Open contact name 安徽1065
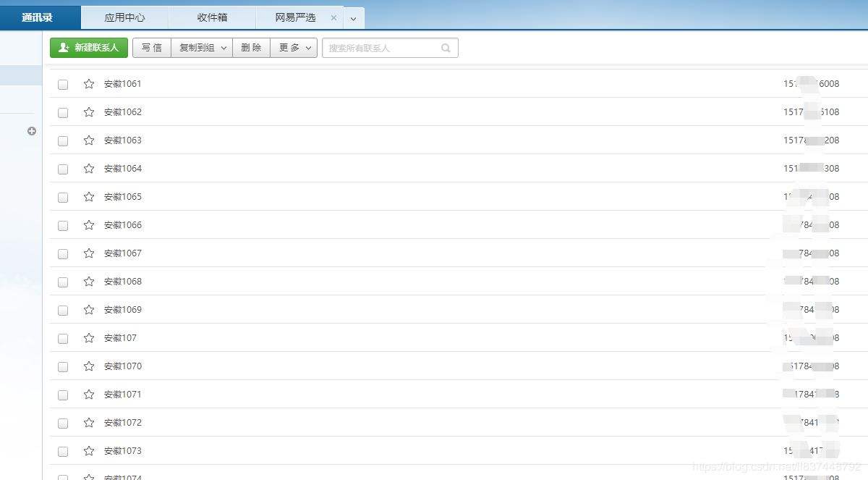This screenshot has height=480, width=868. [123, 197]
